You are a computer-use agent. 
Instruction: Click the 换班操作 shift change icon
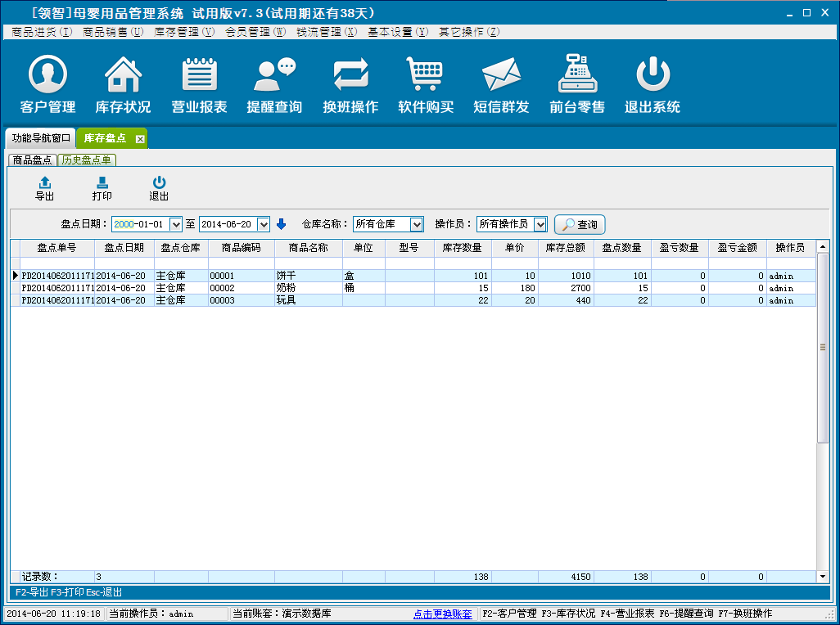pos(350,84)
